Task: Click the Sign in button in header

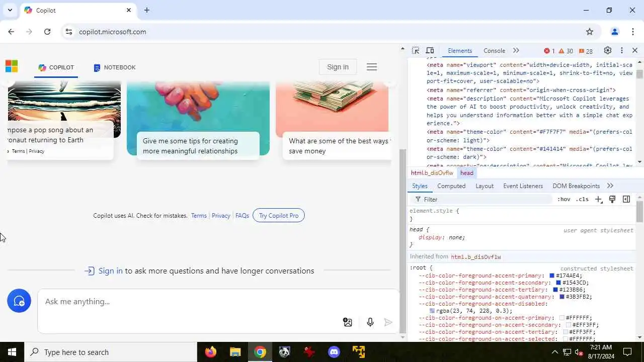Action: click(x=338, y=67)
